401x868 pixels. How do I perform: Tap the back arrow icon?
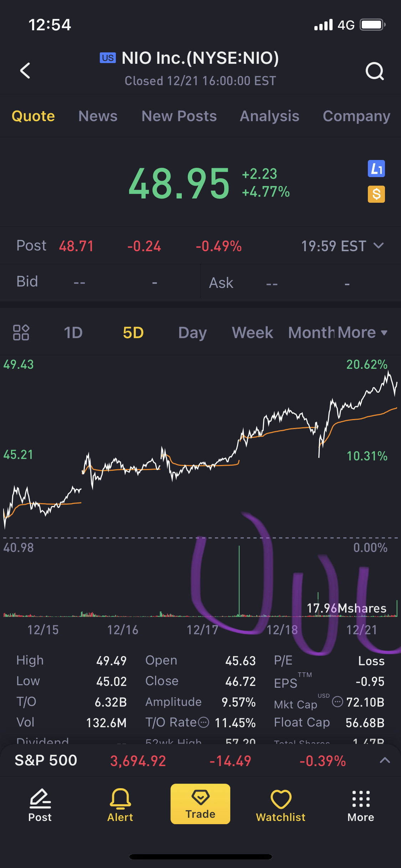[25, 71]
